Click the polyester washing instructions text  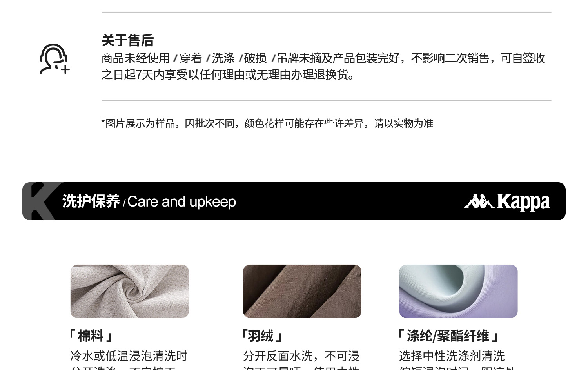tap(457, 360)
